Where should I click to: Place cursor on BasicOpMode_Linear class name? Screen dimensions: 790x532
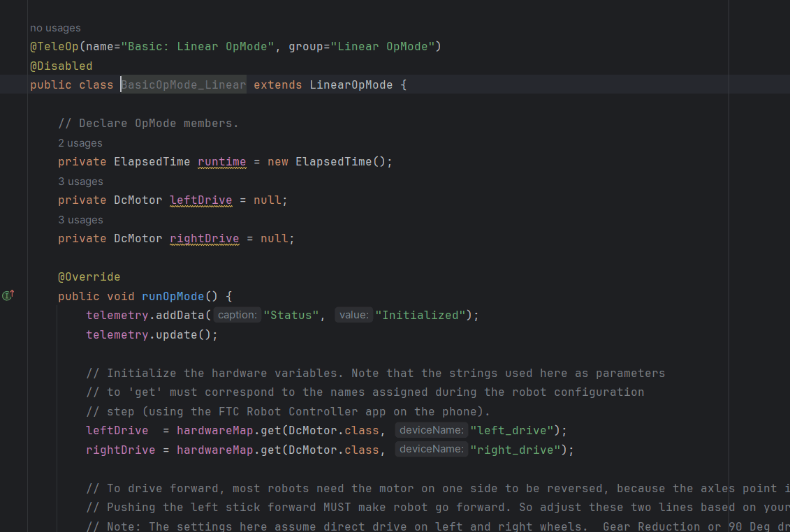(x=184, y=85)
